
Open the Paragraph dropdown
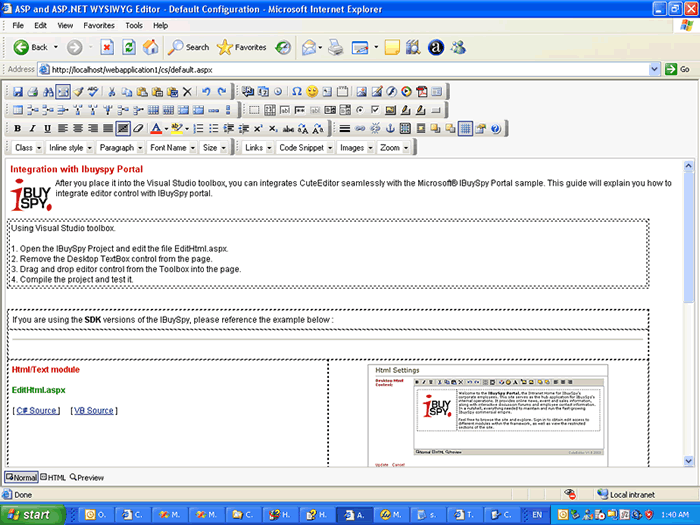tap(121, 148)
